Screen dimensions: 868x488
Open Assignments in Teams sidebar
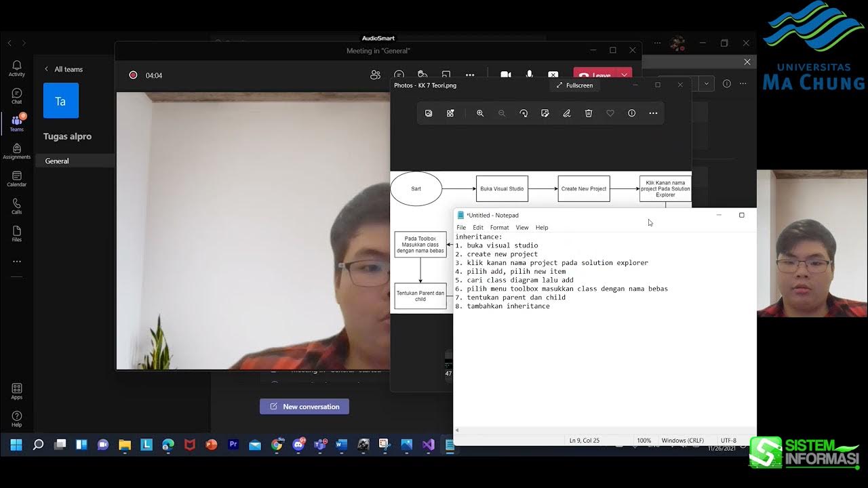point(16,151)
